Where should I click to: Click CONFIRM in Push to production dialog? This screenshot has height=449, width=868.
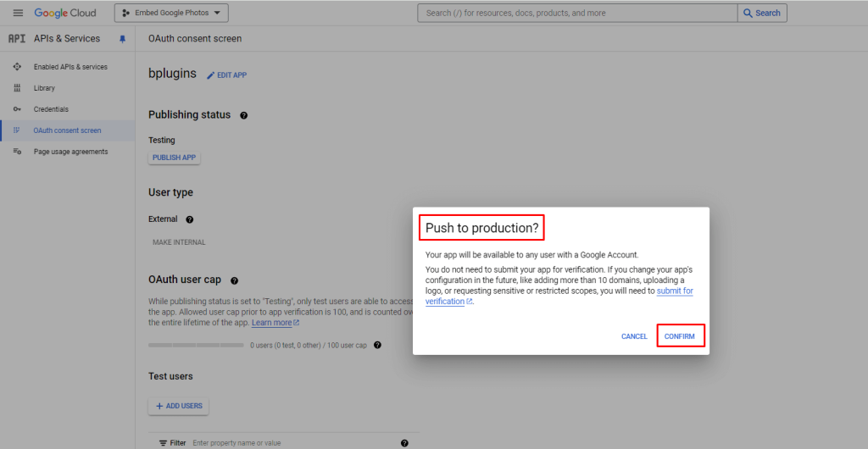pyautogui.click(x=680, y=336)
